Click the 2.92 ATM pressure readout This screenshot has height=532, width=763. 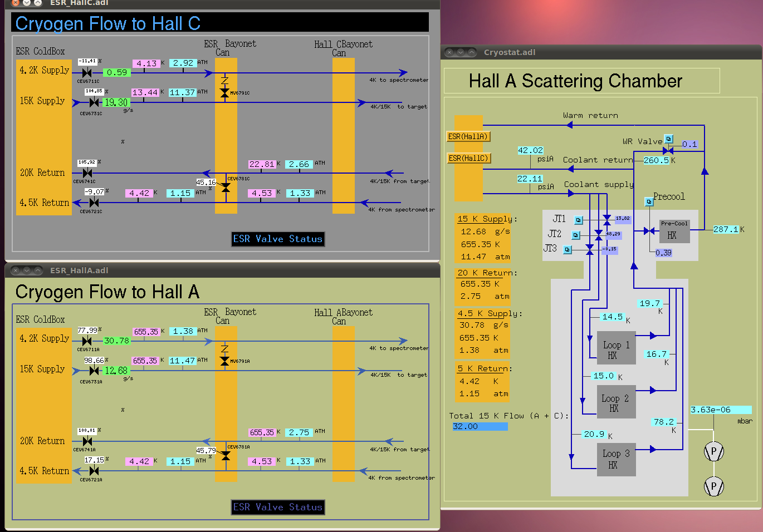pyautogui.click(x=183, y=63)
